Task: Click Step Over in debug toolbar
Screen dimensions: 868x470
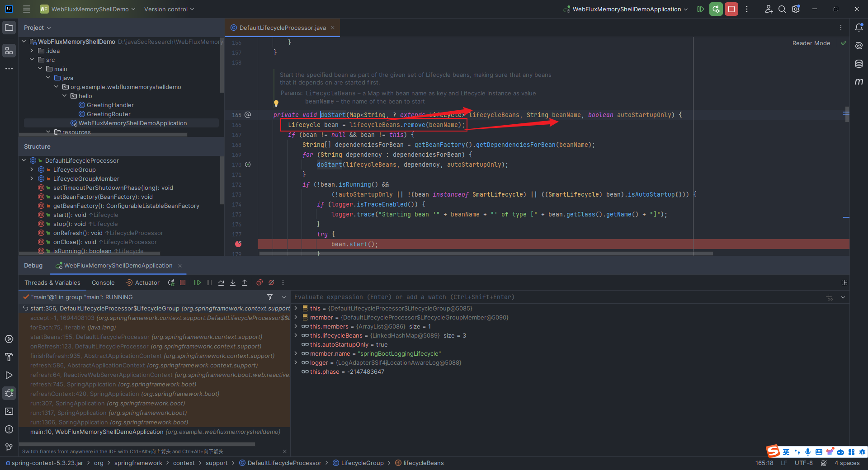Action: click(x=221, y=282)
